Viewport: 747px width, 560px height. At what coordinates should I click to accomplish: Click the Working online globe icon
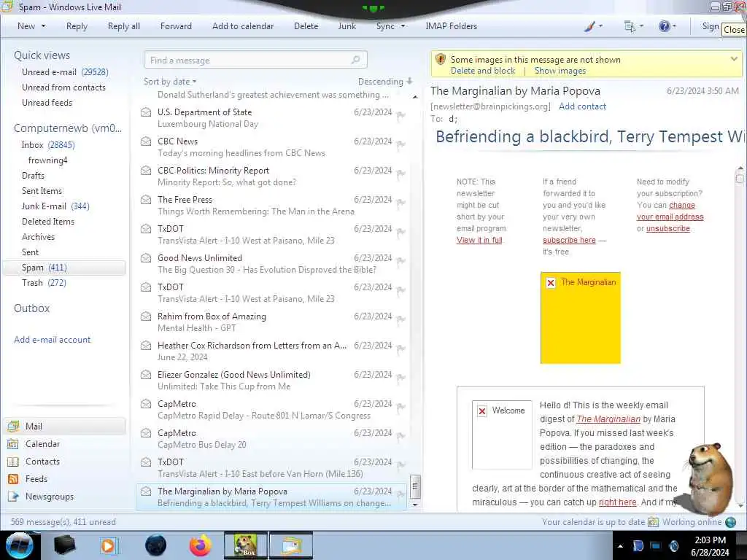(x=730, y=522)
